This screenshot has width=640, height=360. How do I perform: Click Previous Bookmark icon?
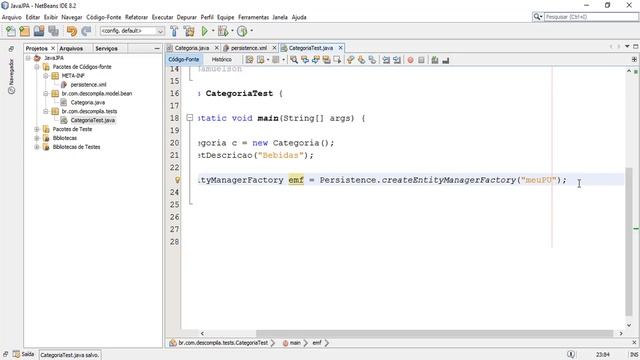click(x=351, y=60)
